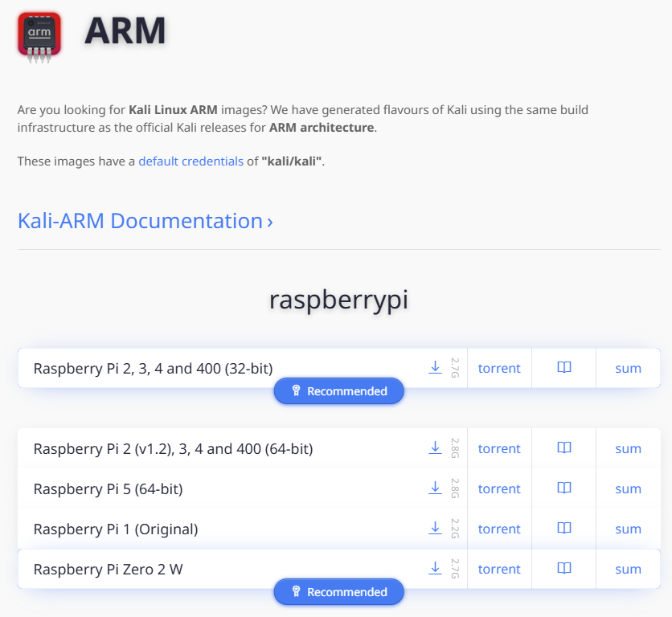
Task: View sum for the 64-bit Raspberry Pi image
Action: coord(628,447)
